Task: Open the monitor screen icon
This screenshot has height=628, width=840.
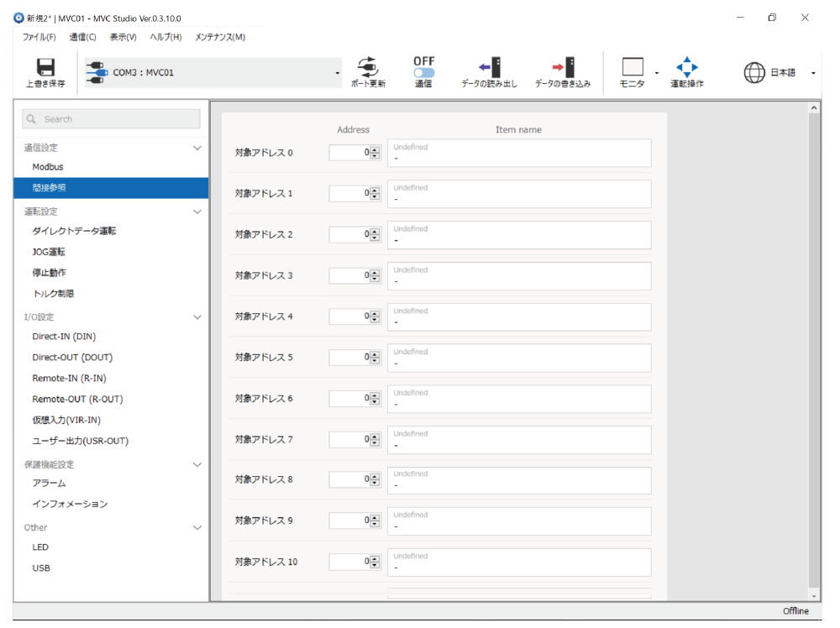Action: tap(632, 67)
